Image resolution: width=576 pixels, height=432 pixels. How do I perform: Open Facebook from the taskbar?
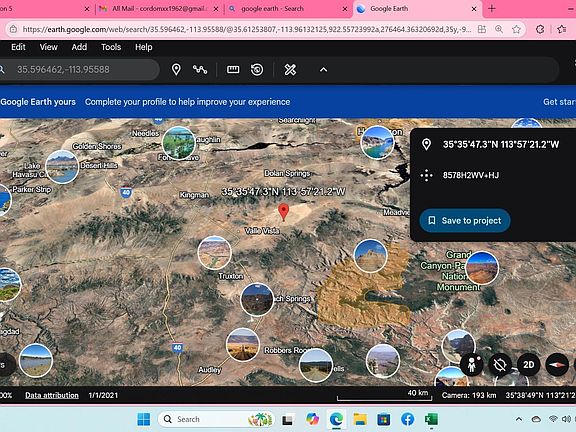pyautogui.click(x=407, y=419)
